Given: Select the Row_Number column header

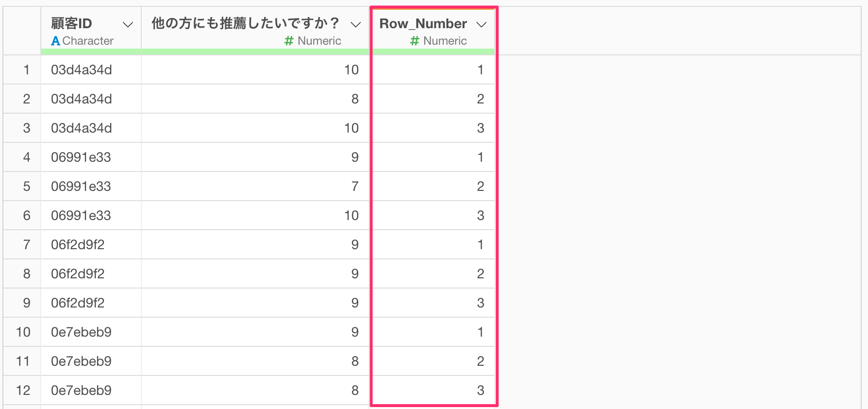Looking at the screenshot, I should pos(423,24).
